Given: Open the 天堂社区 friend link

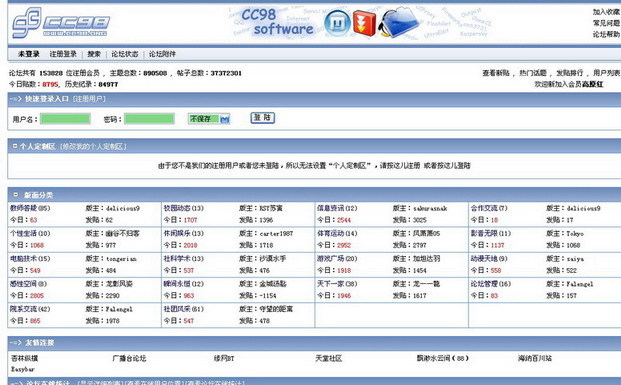Looking at the screenshot, I should click(x=329, y=358).
